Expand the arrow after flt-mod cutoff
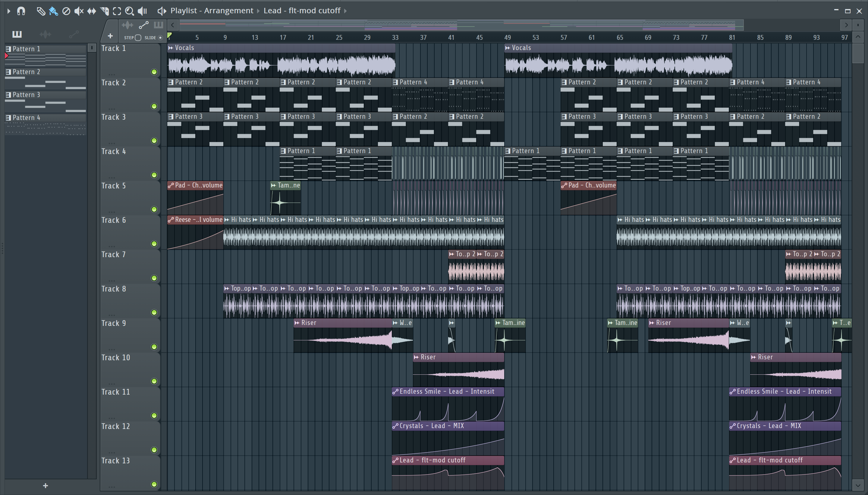This screenshot has width=868, height=495. [x=345, y=11]
